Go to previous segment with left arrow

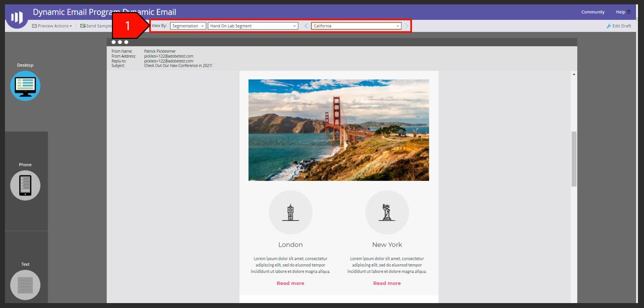pos(306,26)
